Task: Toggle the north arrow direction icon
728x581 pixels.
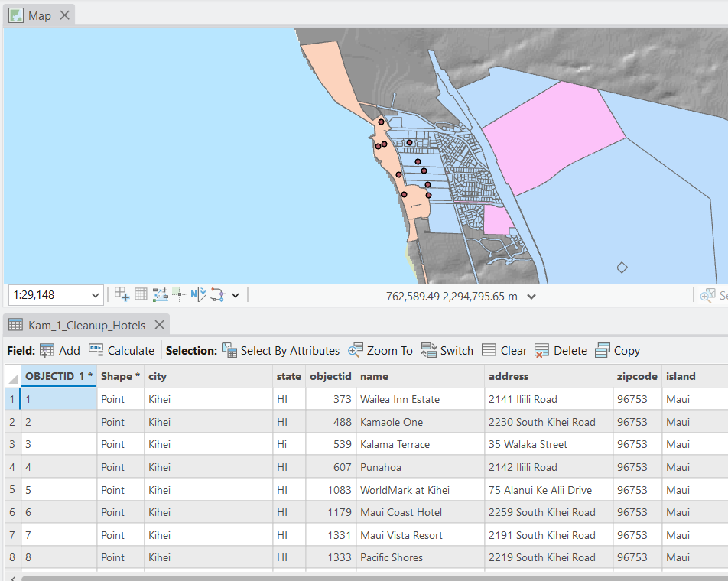Action: (198, 294)
